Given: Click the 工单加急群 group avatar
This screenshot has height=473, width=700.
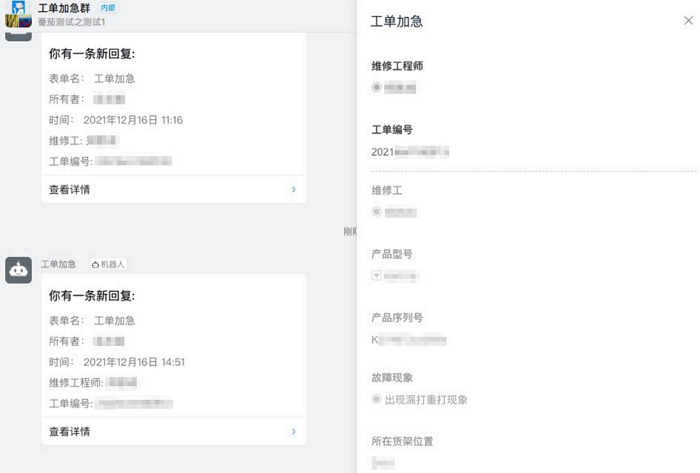Looking at the screenshot, I should pyautogui.click(x=18, y=14).
